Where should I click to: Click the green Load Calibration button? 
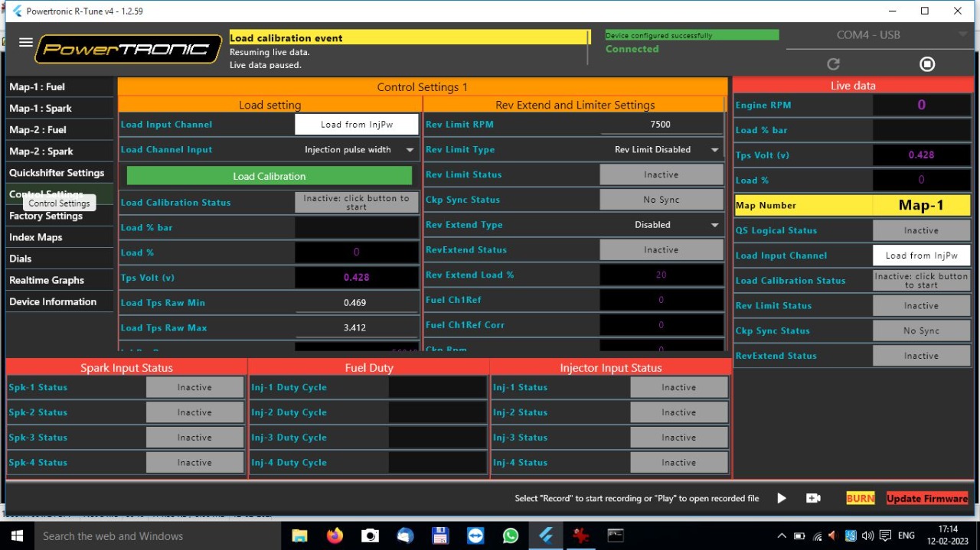[x=269, y=176]
